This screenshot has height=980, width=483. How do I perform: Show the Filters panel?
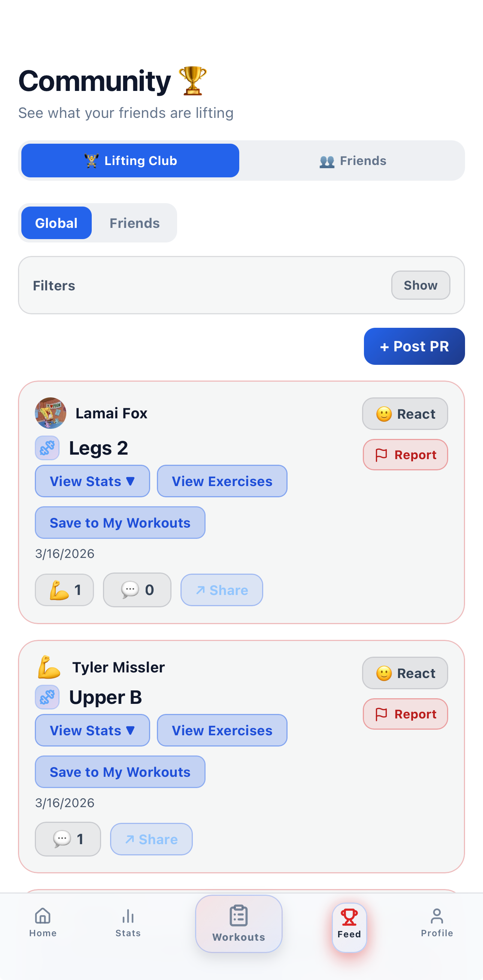420,285
